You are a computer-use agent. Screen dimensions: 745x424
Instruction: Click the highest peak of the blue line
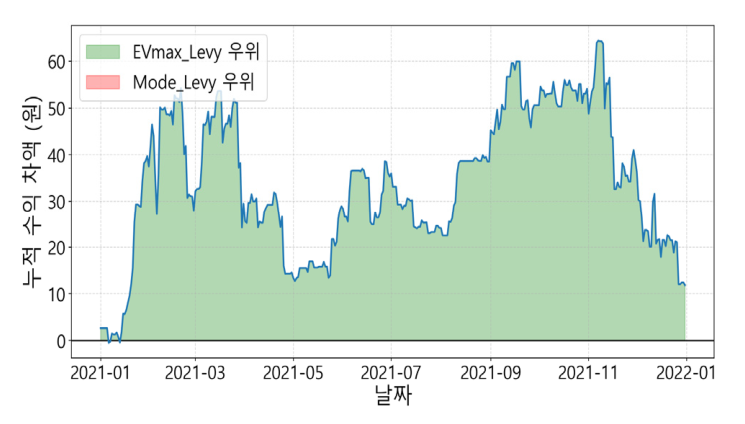(599, 41)
